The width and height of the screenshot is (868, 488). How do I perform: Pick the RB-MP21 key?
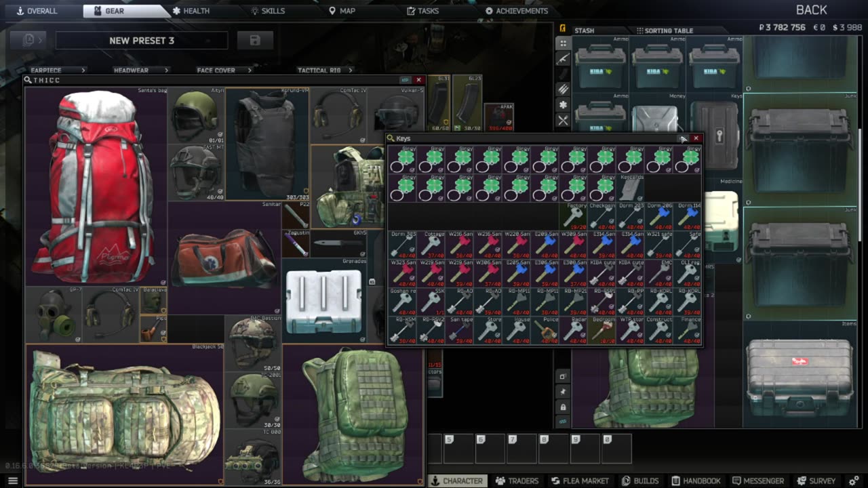pos(573,302)
